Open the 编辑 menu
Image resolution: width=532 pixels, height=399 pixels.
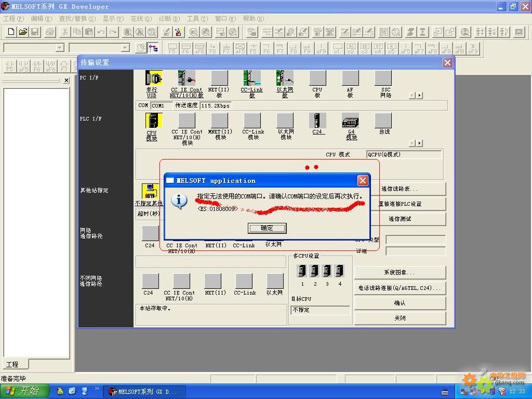[x=42, y=18]
